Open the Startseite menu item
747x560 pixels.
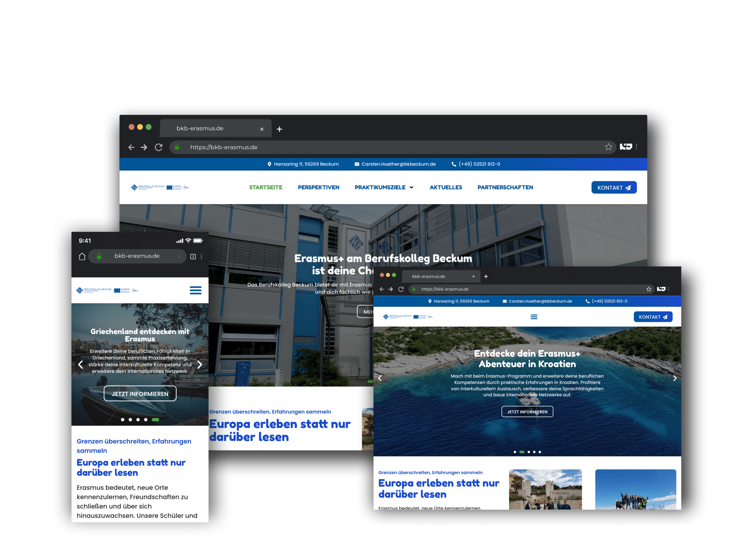click(x=266, y=187)
